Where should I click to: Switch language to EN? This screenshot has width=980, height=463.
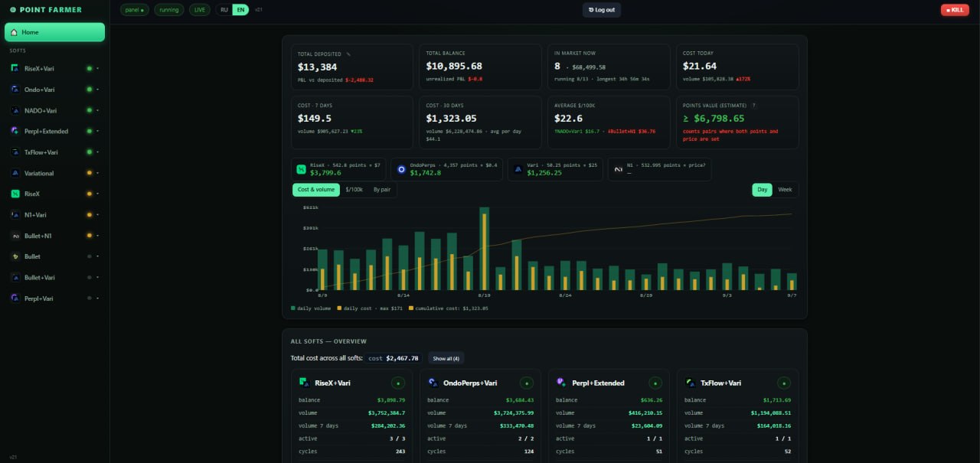[240, 10]
